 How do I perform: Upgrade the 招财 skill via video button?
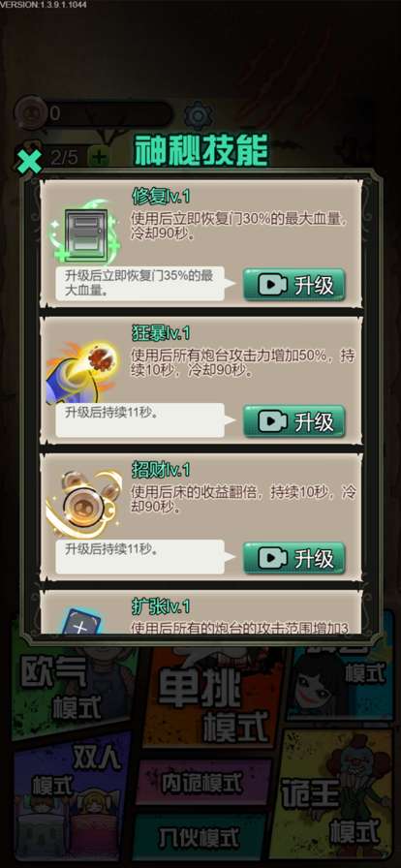pos(294,558)
